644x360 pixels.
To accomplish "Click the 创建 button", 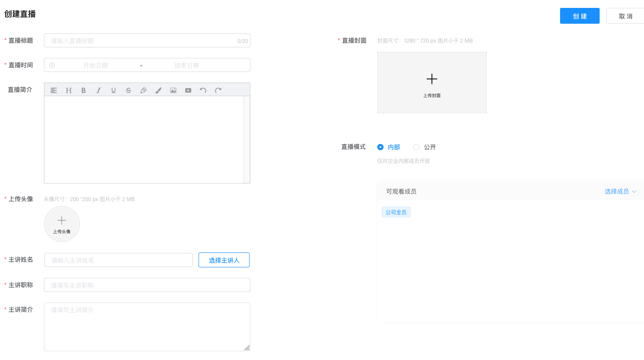I will click(580, 16).
